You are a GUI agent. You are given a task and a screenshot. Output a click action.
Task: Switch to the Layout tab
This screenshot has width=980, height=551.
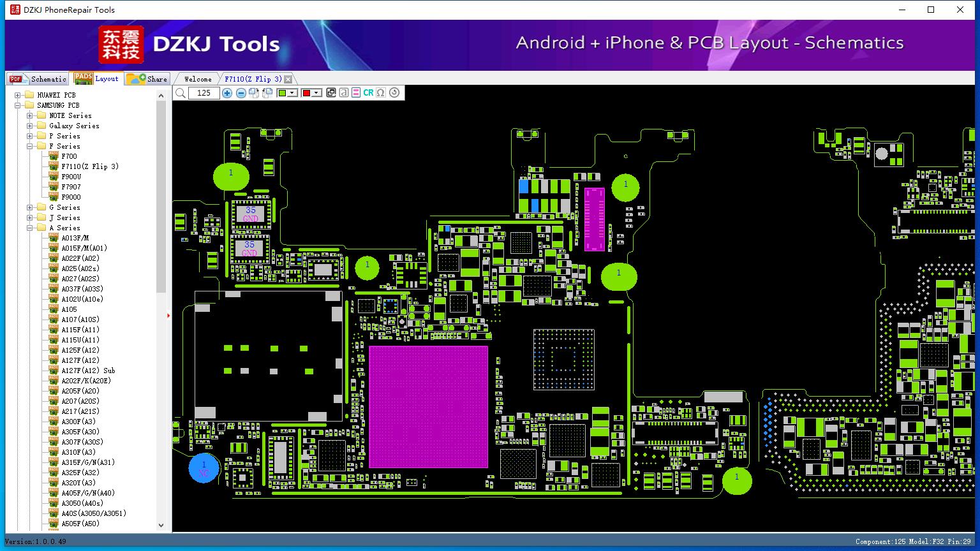[96, 78]
